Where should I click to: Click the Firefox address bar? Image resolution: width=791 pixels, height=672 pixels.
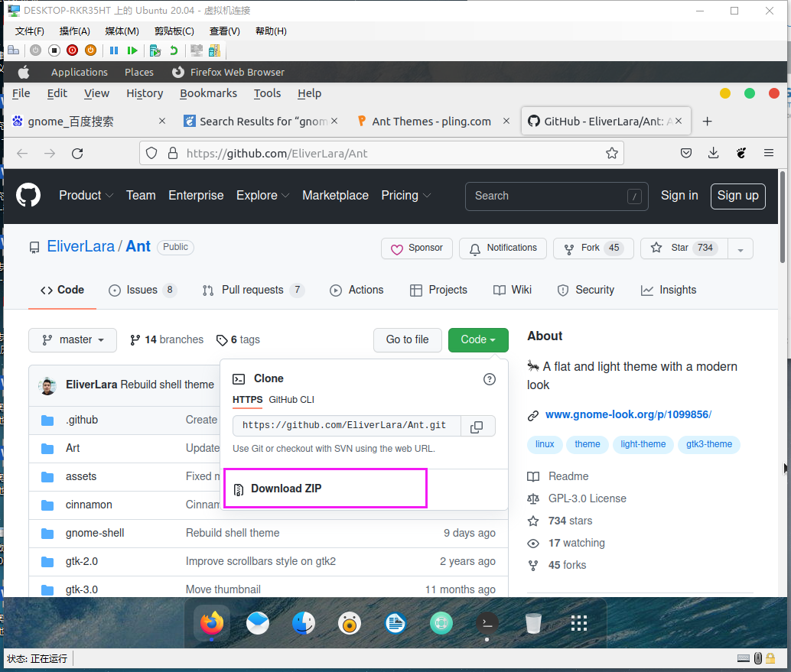pos(382,153)
